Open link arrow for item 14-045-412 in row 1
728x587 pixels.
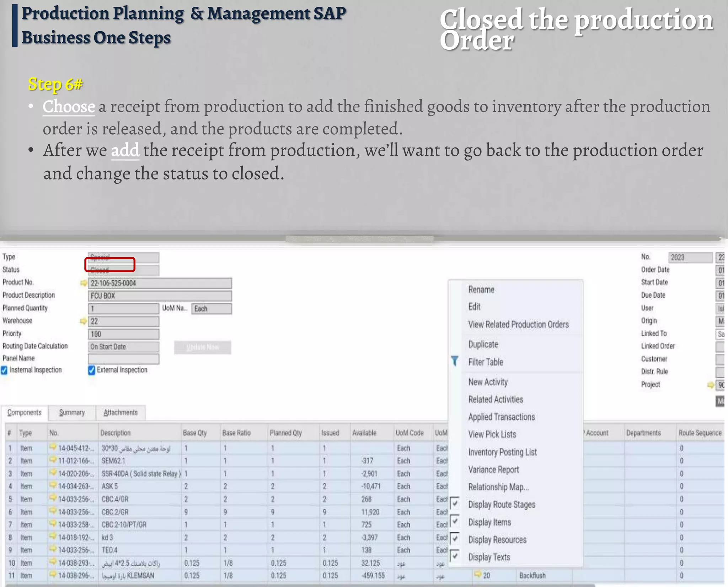[53, 448]
